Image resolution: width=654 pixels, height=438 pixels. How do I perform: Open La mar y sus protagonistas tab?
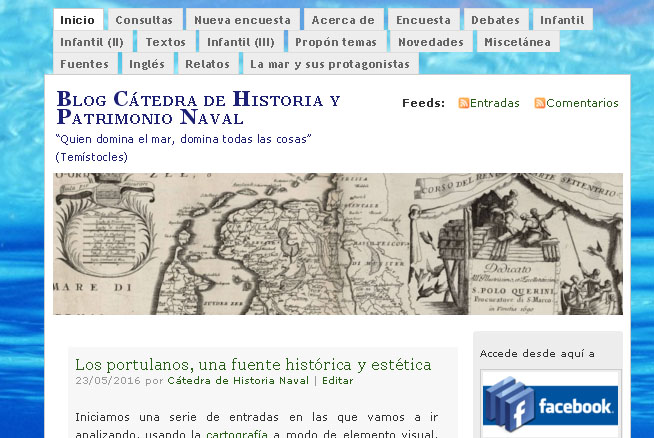click(x=330, y=64)
